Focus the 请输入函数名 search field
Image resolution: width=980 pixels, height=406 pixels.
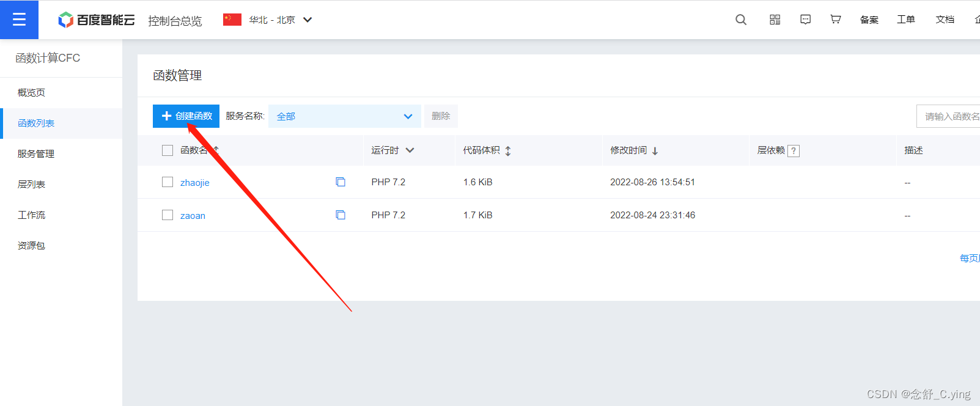948,116
